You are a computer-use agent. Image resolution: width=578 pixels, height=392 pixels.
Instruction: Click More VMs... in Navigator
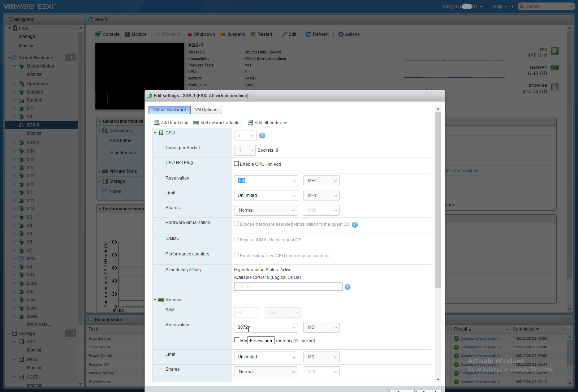click(39, 324)
